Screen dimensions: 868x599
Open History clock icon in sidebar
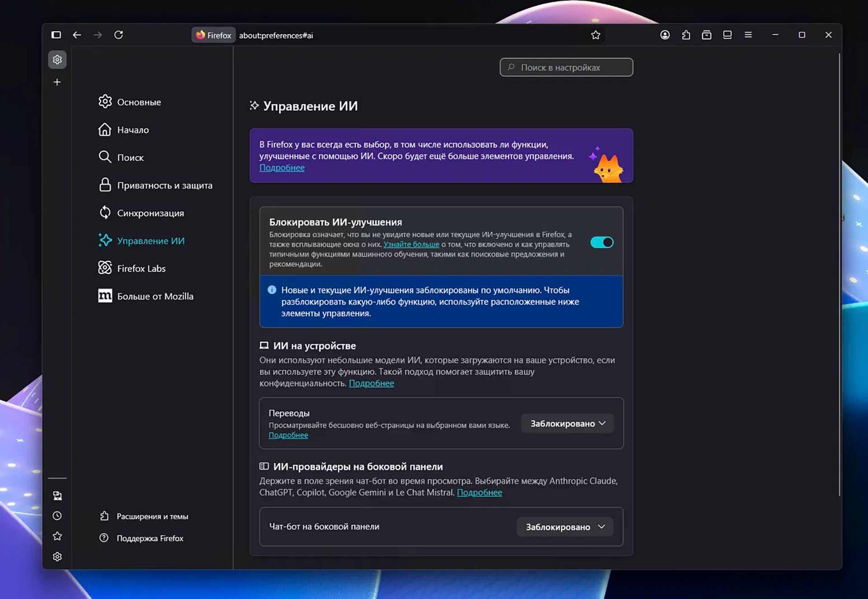coord(57,516)
